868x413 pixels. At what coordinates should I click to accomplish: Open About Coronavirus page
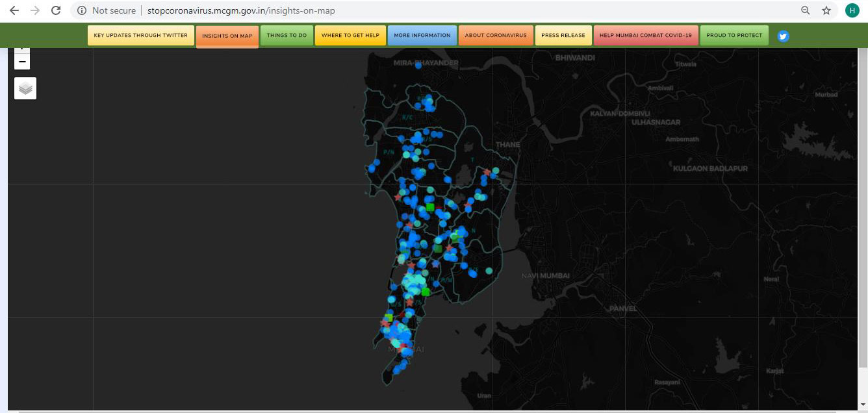coord(496,36)
